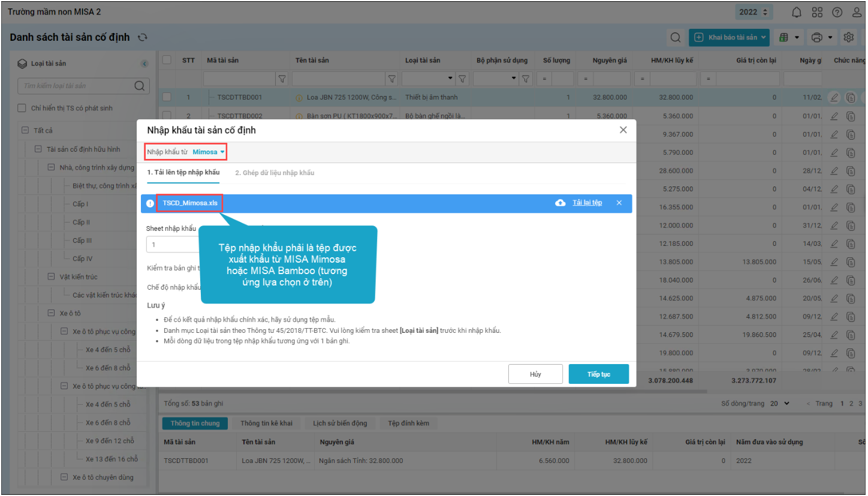
Task: Edit the row showing 12.185.000
Action: 834,244
